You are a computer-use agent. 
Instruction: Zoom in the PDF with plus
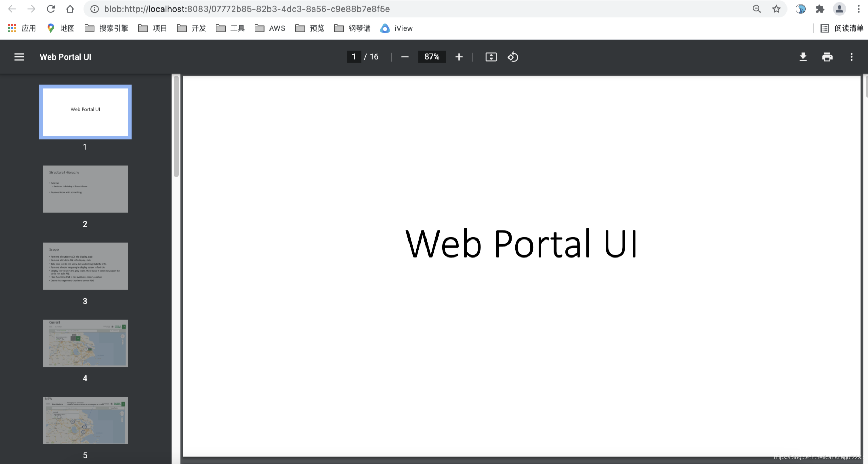click(x=459, y=57)
